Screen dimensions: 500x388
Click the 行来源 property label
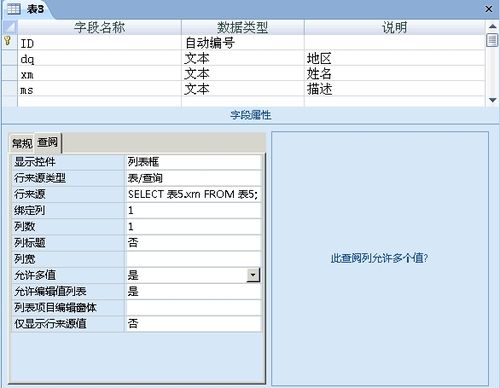(68, 194)
